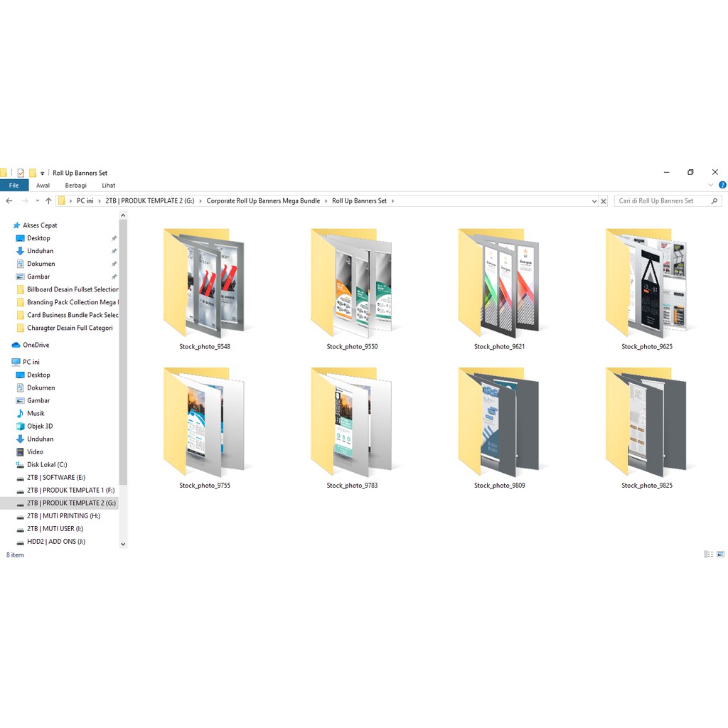Expand breadcrumb arrow after Roll Up Banners Set

tap(392, 201)
